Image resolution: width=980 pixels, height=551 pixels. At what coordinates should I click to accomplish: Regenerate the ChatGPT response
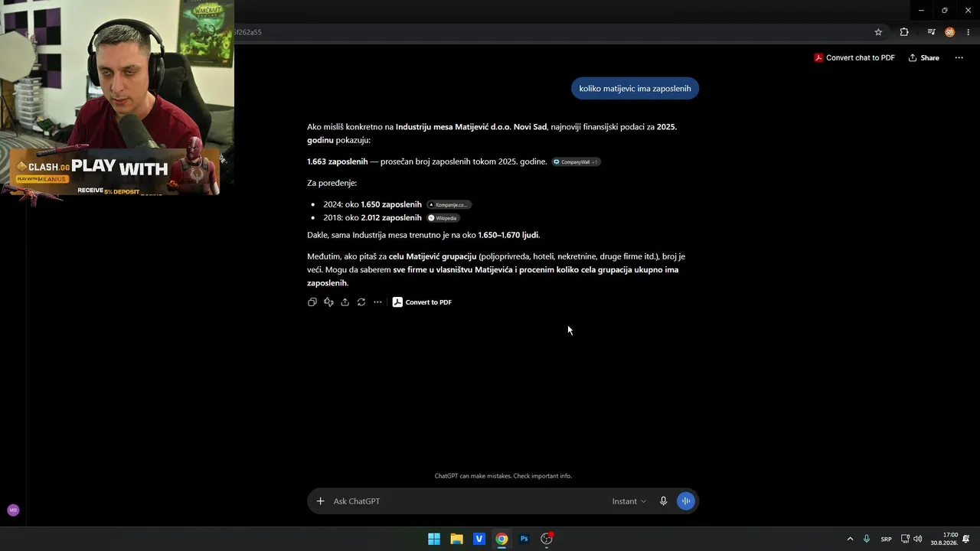(361, 302)
